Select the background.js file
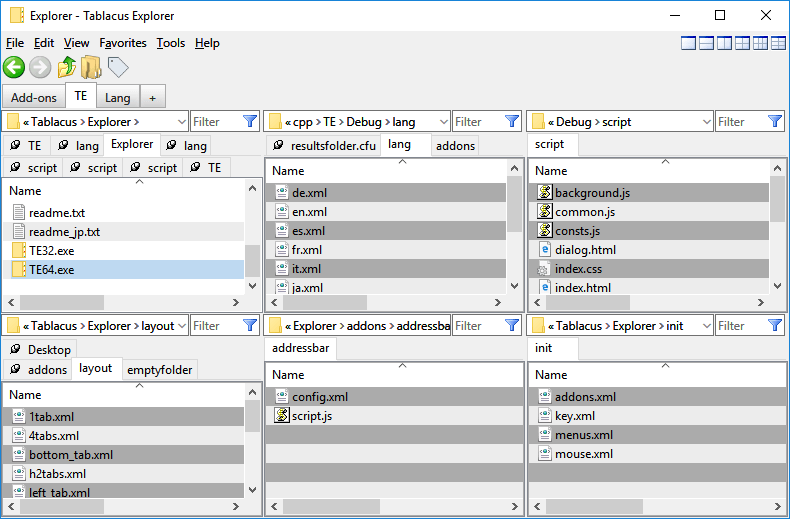790x519 pixels. 592,193
